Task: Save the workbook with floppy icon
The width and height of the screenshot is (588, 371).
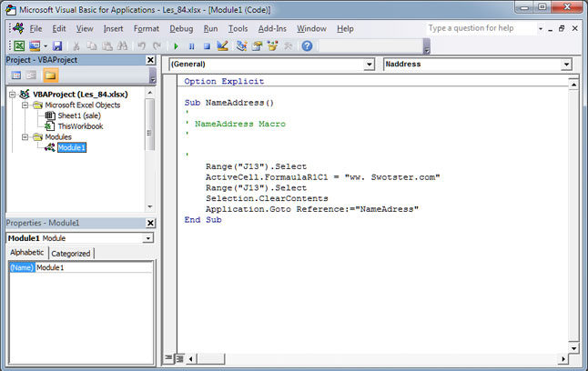Action: (x=57, y=46)
